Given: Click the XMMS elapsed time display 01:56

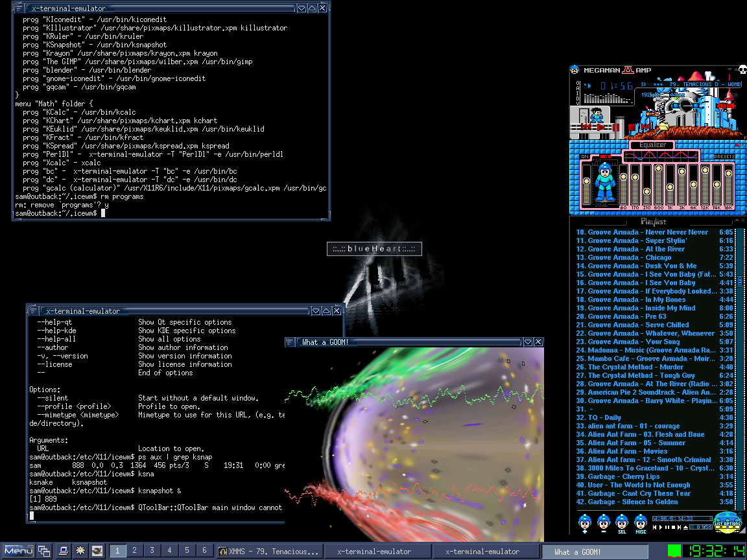Looking at the screenshot, I should point(617,86).
